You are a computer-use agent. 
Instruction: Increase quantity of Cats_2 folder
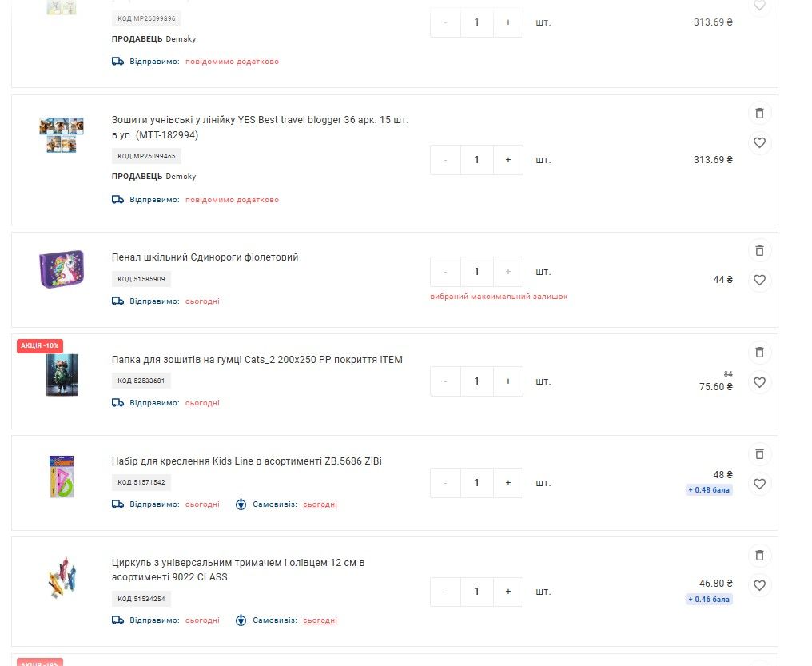click(508, 381)
